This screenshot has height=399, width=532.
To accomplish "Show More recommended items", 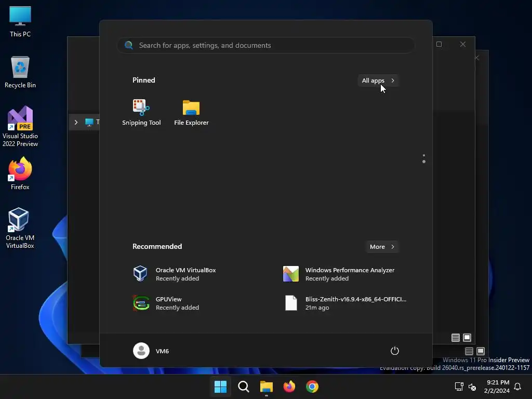I will 382,247.
